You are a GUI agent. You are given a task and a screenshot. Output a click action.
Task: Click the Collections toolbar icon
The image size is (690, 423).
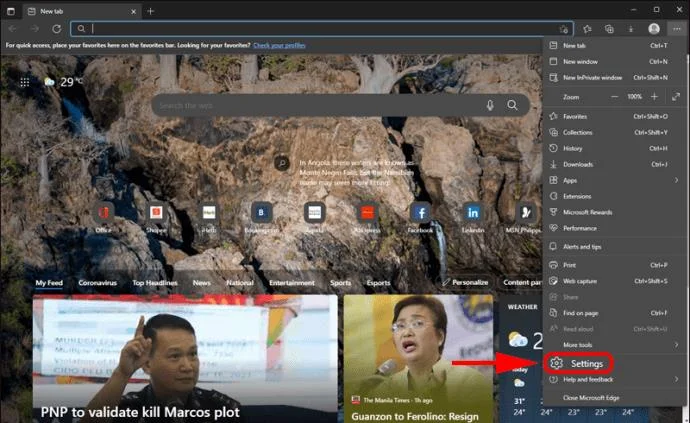(609, 29)
